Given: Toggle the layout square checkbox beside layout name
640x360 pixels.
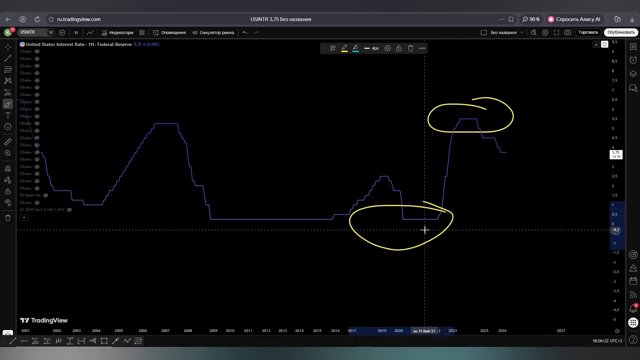Looking at the screenshot, I should (x=484, y=32).
